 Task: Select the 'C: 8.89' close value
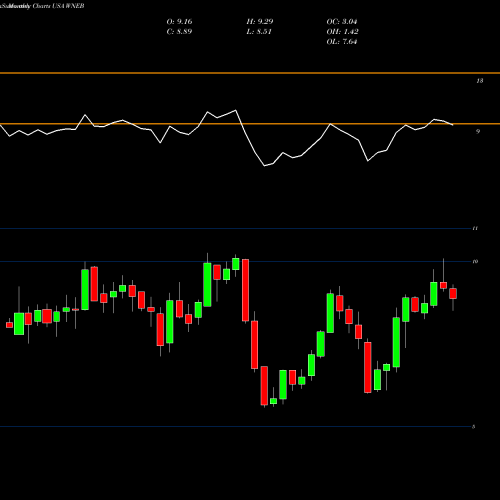point(179,32)
